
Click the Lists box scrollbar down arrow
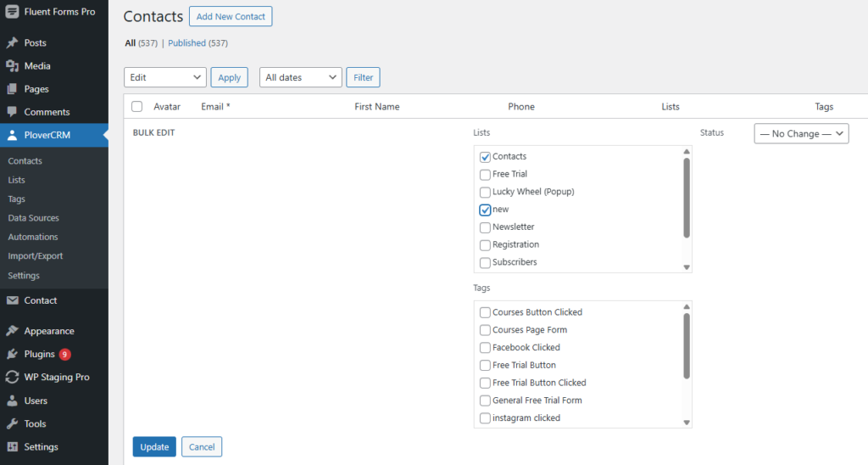click(687, 267)
